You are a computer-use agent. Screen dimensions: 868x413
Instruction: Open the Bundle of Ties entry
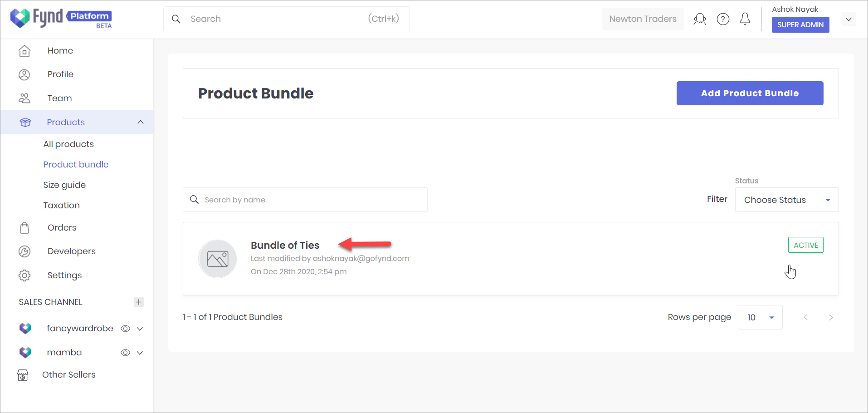tap(285, 245)
